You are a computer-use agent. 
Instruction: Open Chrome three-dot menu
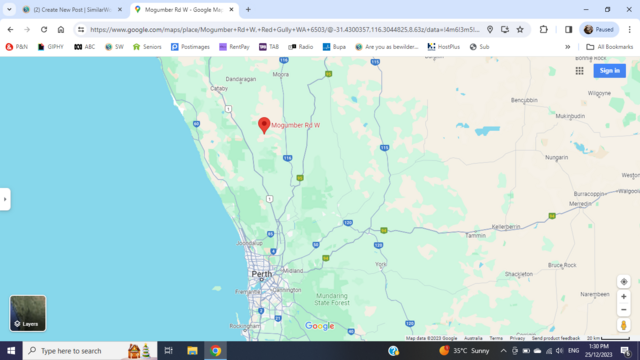pyautogui.click(x=629, y=29)
